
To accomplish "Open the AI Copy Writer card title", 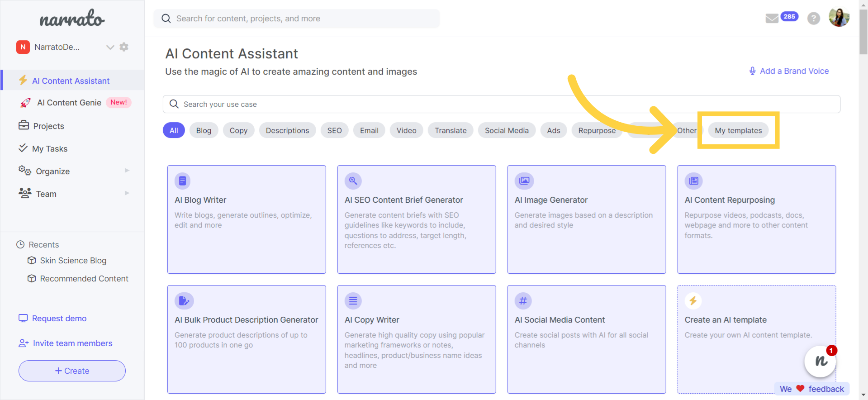I will click(372, 320).
